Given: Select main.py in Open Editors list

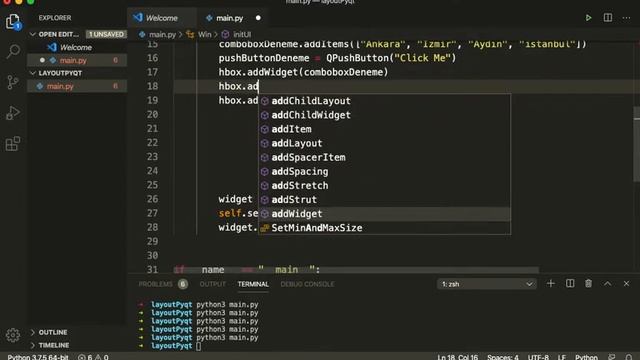Looking at the screenshot, I should point(78,60).
